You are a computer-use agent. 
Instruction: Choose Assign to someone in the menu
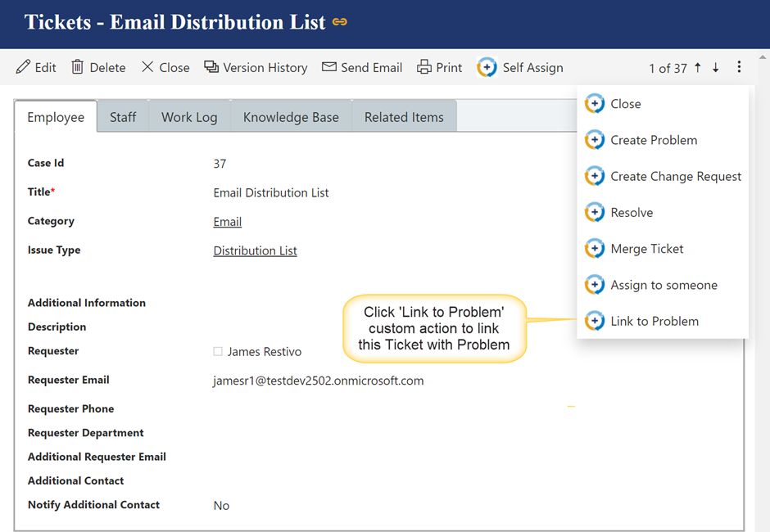click(x=664, y=285)
